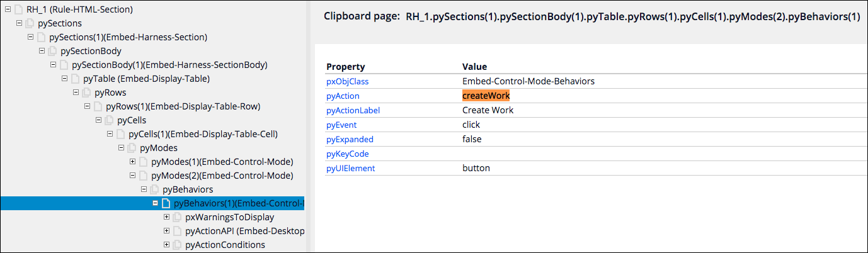Click the page icon next to pyTable
This screenshot has width=868, height=253.
[75, 79]
